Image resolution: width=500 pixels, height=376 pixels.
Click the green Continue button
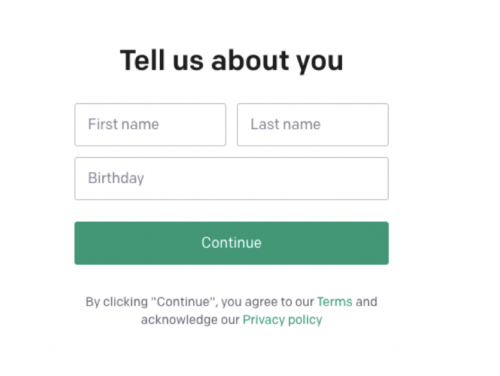tap(231, 243)
